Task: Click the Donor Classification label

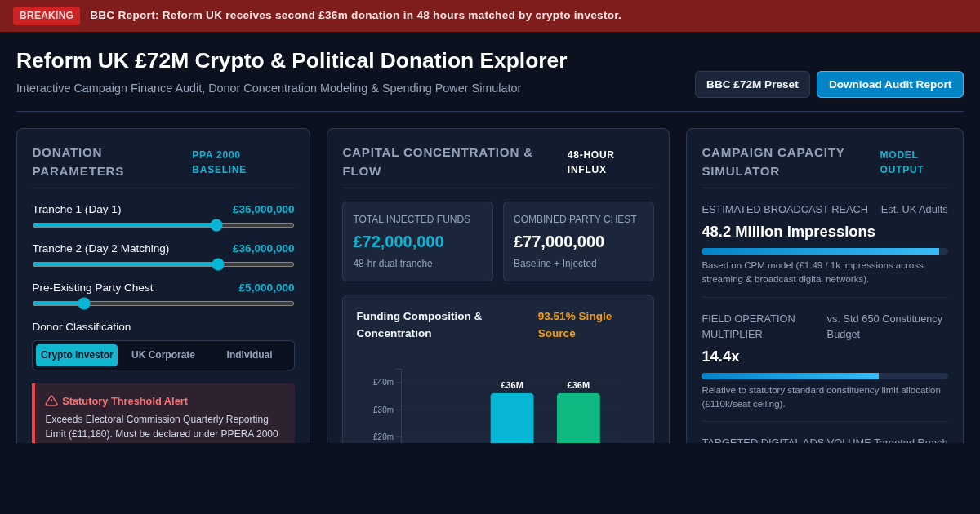Action: pyautogui.click(x=82, y=327)
